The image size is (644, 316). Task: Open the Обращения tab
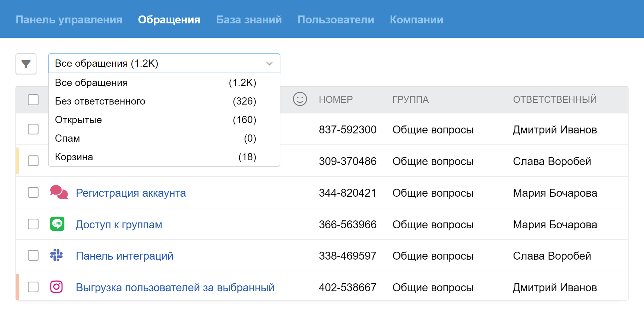(x=169, y=20)
